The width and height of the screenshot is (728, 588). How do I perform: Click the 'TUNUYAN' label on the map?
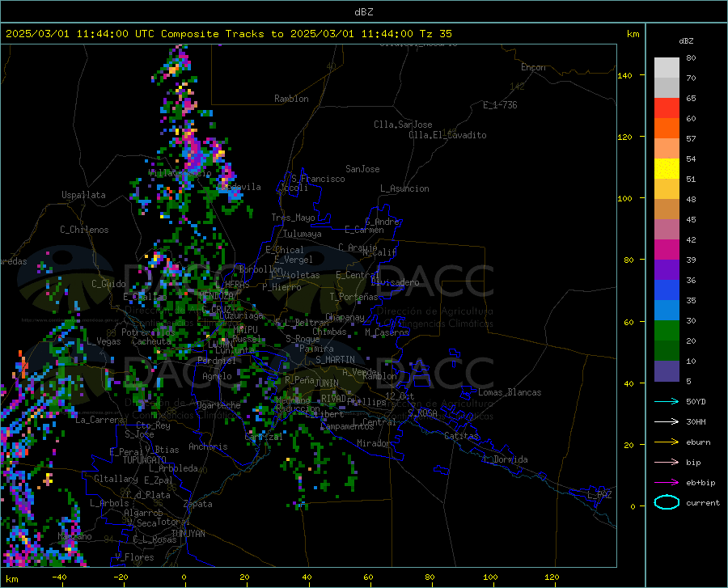[188, 534]
